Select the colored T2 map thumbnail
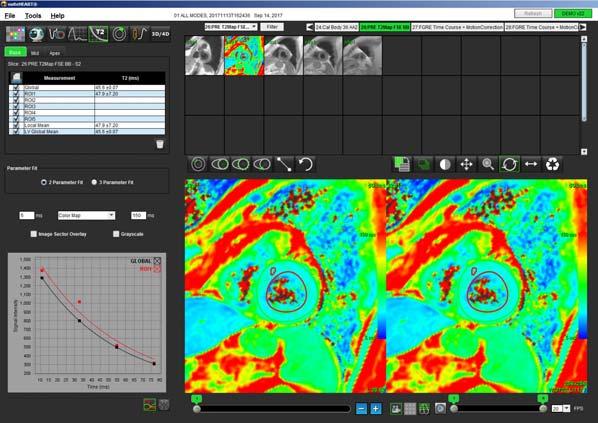Image resolution: width=598 pixels, height=423 pixels. tap(244, 56)
